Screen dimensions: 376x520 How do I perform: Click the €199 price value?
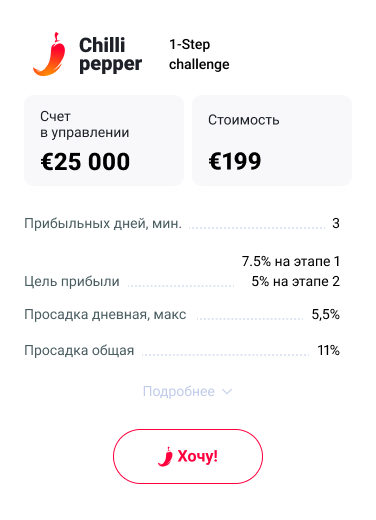click(x=235, y=161)
